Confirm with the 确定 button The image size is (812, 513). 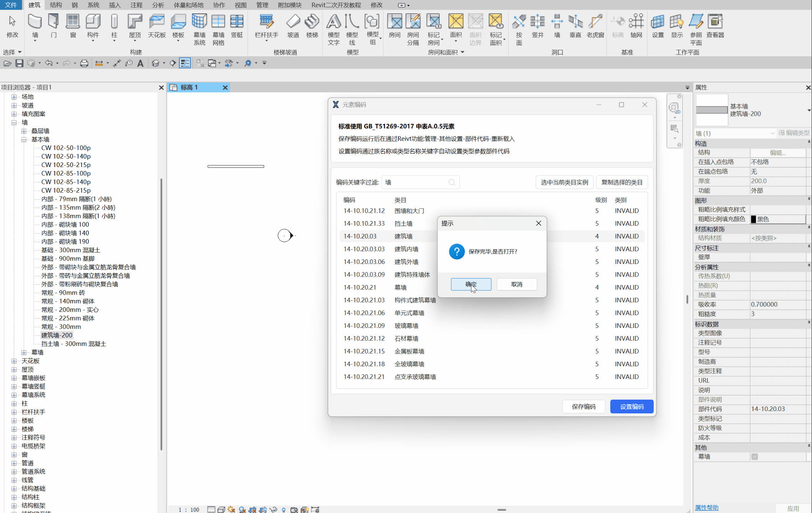(x=471, y=284)
